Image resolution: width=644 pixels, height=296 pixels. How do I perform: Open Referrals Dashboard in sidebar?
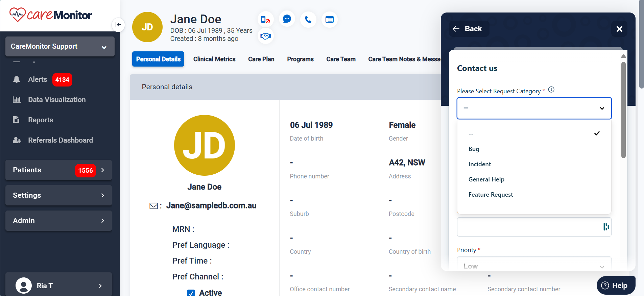(61, 140)
